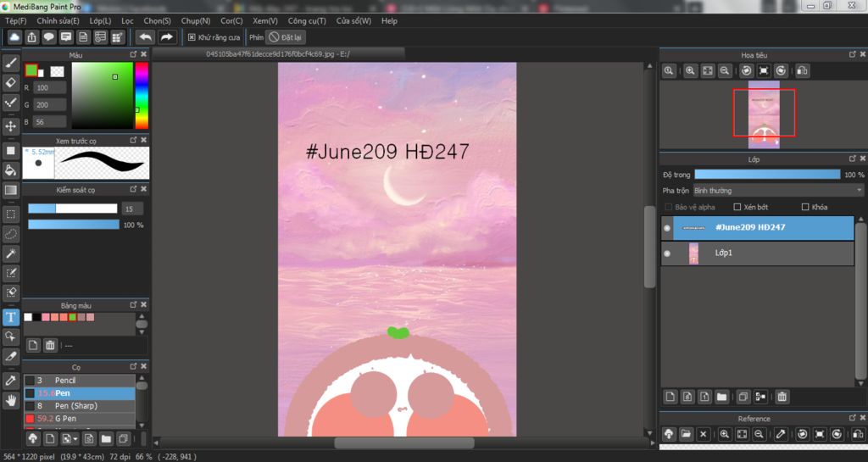The image size is (868, 462).
Task: Select the Divide tool in left toolbar
Action: pos(10,356)
